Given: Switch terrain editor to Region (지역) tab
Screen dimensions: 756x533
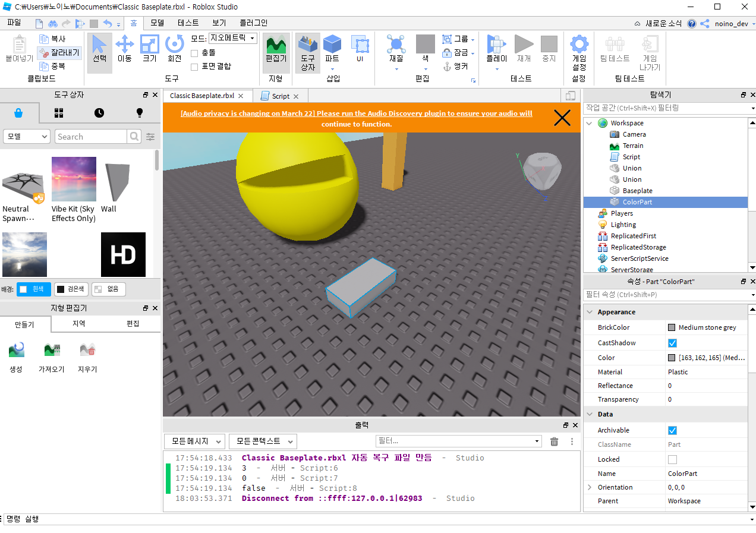Looking at the screenshot, I should pos(79,324).
